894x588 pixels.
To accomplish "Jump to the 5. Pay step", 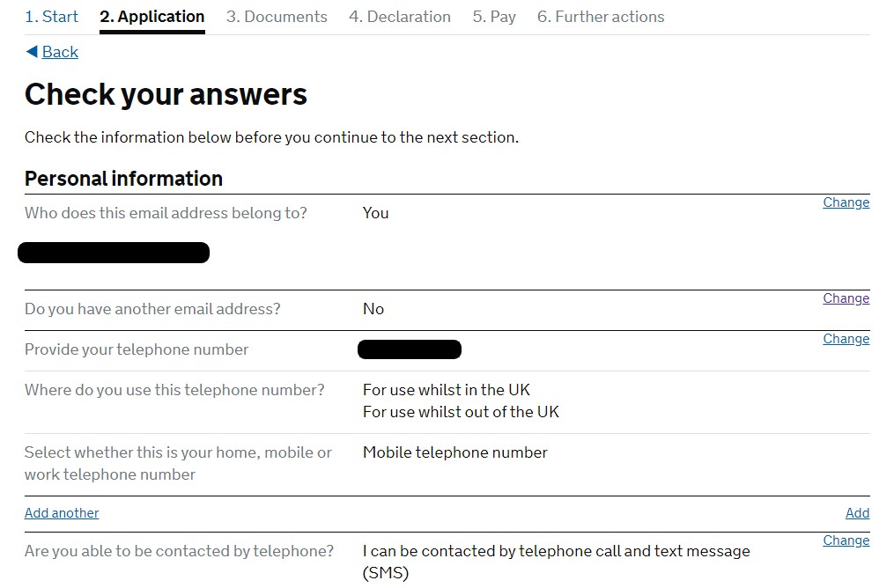I will (494, 17).
